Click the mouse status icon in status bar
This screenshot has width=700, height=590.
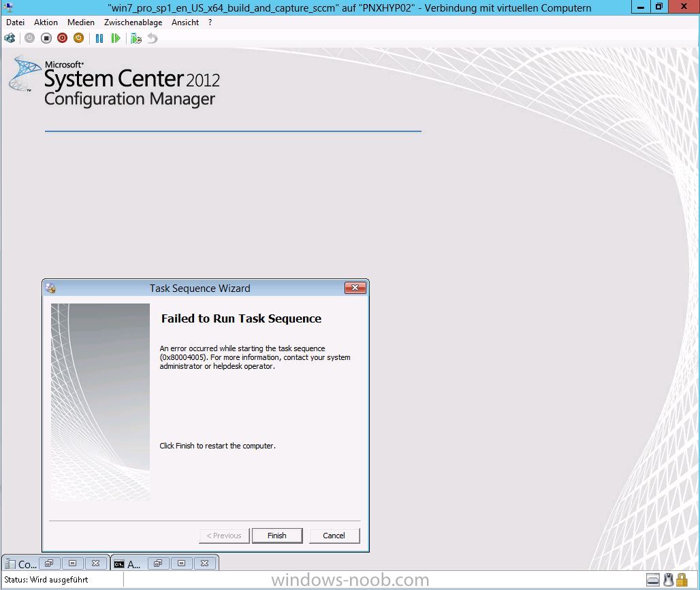(x=668, y=580)
